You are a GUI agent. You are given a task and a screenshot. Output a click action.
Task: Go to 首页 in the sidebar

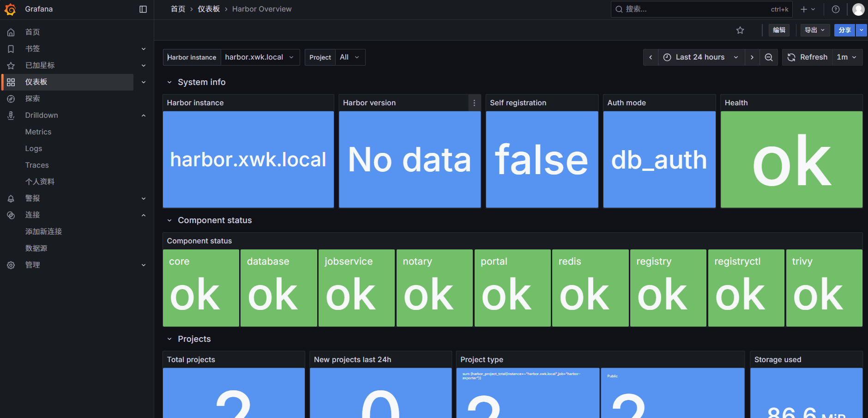click(x=33, y=32)
